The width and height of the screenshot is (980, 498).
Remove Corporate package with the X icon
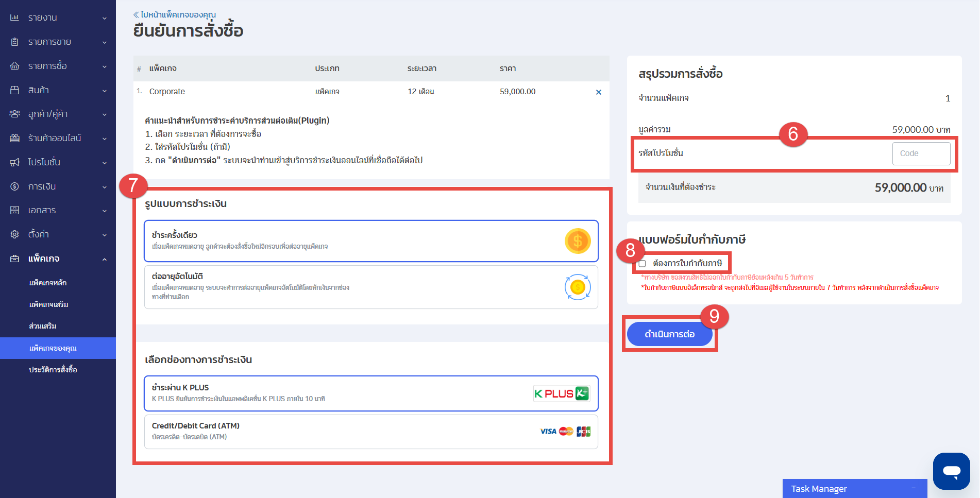[598, 92]
